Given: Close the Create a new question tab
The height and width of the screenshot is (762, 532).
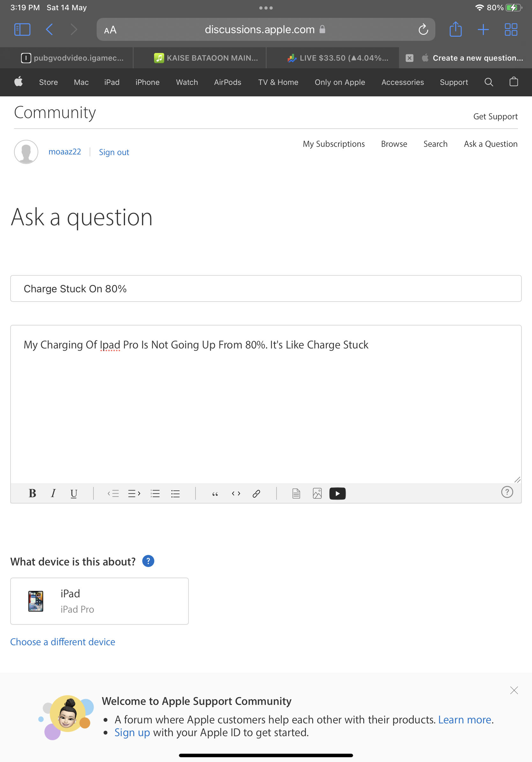Looking at the screenshot, I should (410, 58).
